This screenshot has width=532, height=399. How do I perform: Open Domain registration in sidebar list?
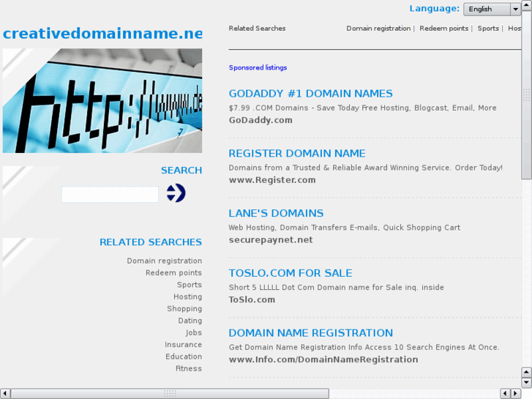pyautogui.click(x=164, y=261)
